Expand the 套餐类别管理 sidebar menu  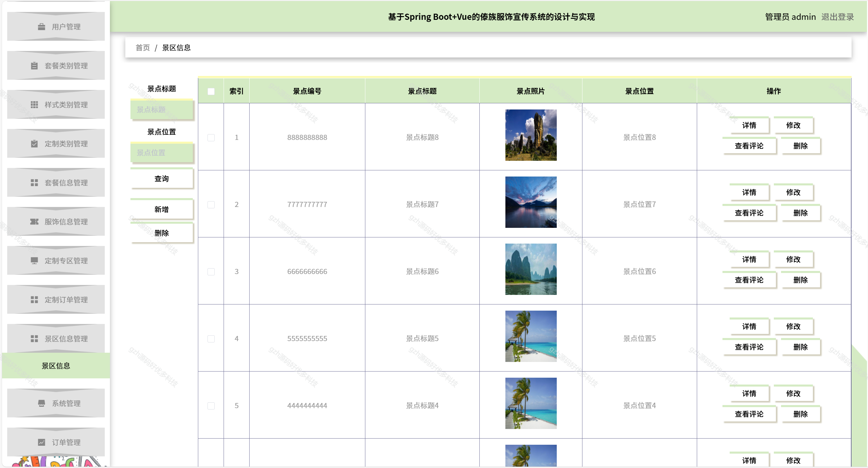[x=56, y=66]
